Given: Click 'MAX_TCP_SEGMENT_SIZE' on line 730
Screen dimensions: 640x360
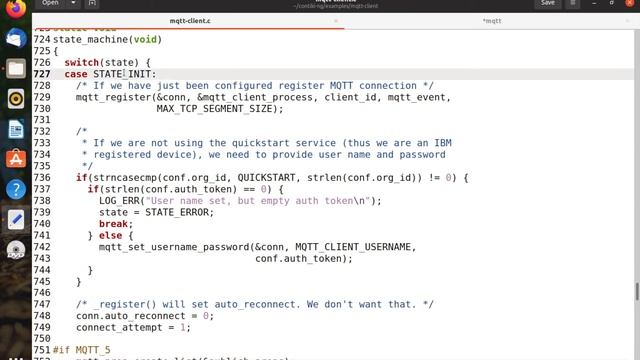Looking at the screenshot, I should tap(214, 109).
